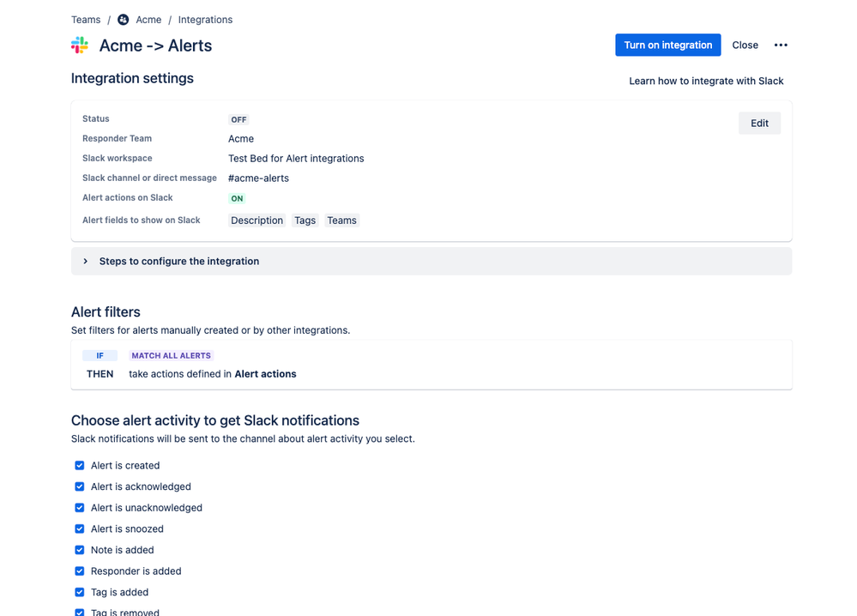Go to Teams breadcrumb link
The image size is (857, 616).
click(86, 20)
